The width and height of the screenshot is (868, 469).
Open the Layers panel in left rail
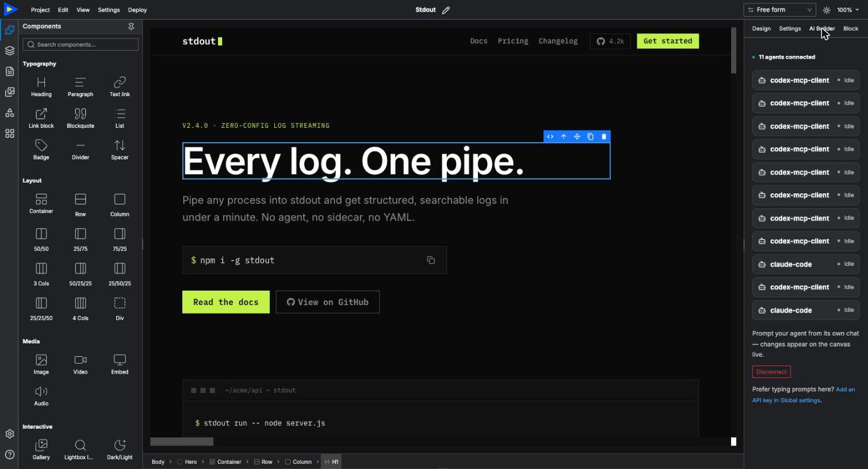point(10,51)
